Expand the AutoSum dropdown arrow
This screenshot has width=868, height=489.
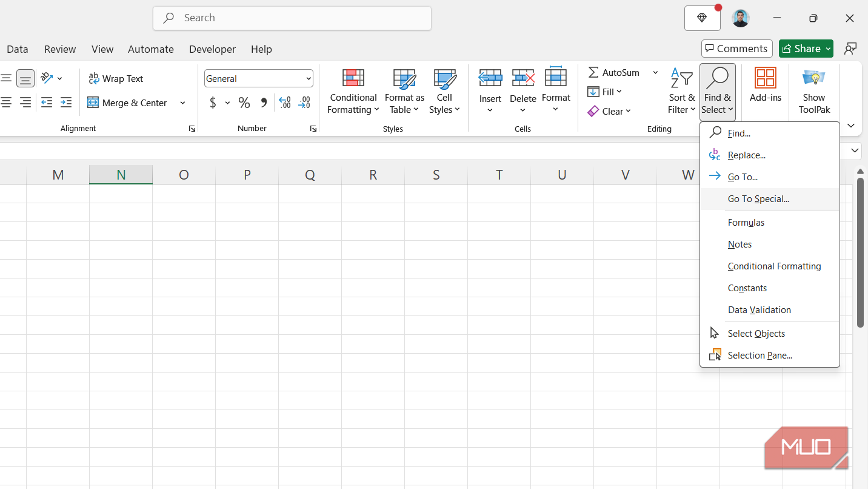point(655,73)
